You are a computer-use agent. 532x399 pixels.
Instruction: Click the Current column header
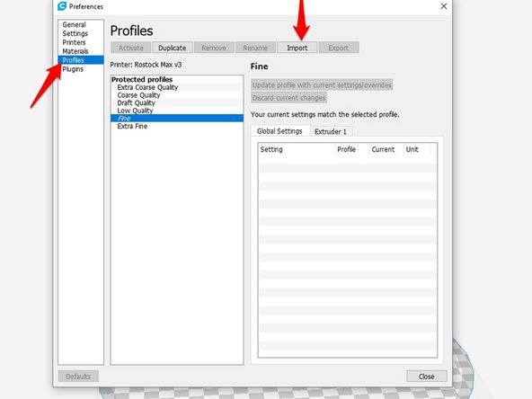[x=386, y=149]
